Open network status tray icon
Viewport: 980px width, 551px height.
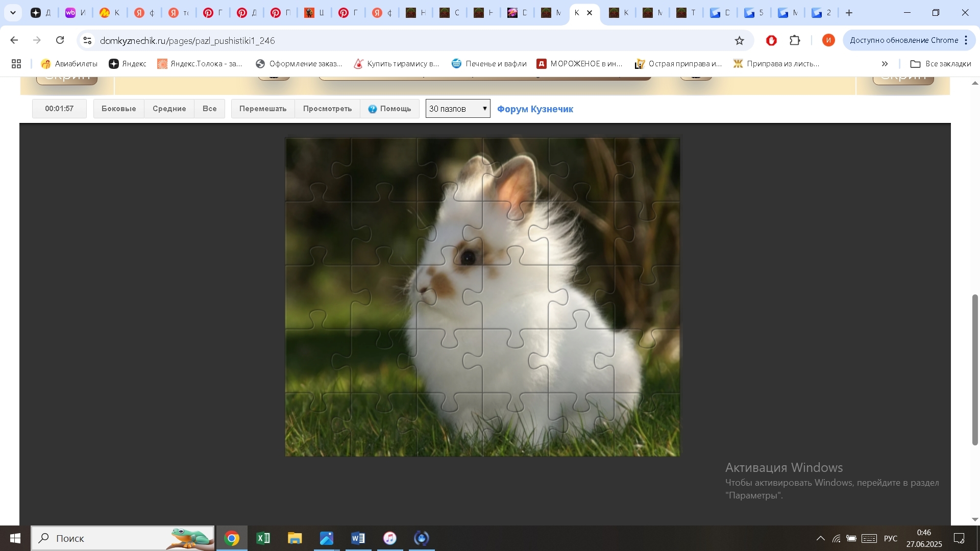(x=836, y=538)
